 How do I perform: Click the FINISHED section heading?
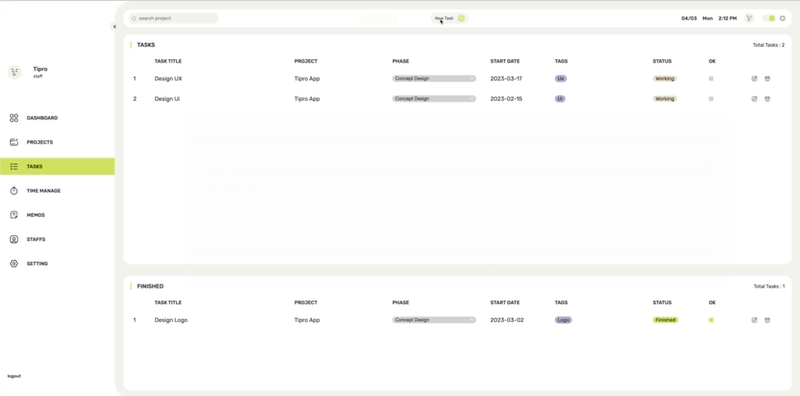(151, 286)
